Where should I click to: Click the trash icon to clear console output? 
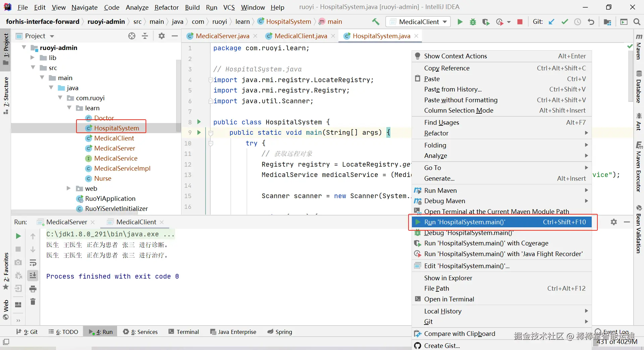coord(33,302)
